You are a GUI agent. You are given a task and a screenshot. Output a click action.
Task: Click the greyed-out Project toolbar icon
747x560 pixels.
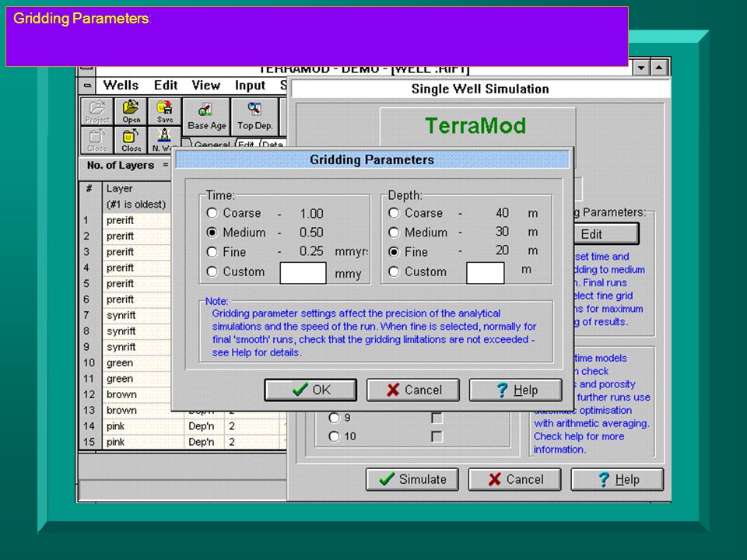(x=97, y=111)
